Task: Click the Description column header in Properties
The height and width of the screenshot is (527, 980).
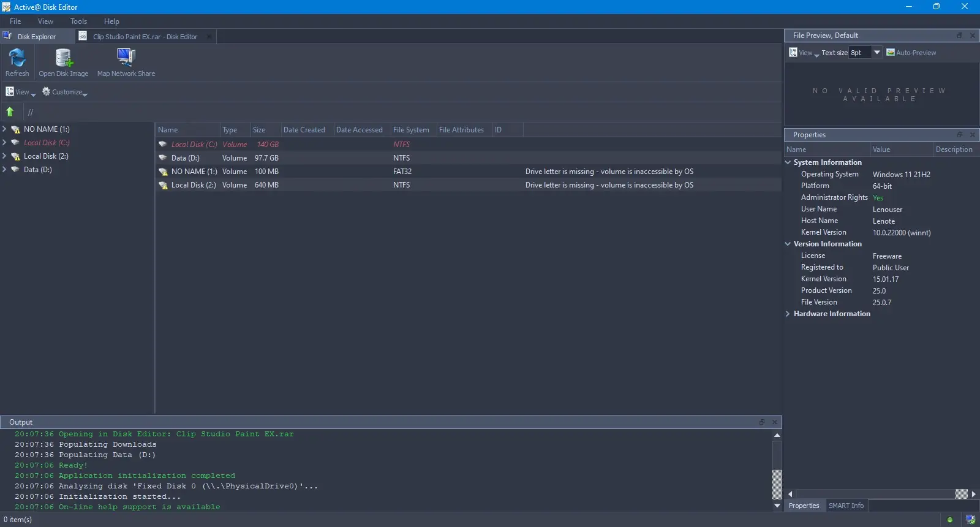Action: click(x=956, y=150)
